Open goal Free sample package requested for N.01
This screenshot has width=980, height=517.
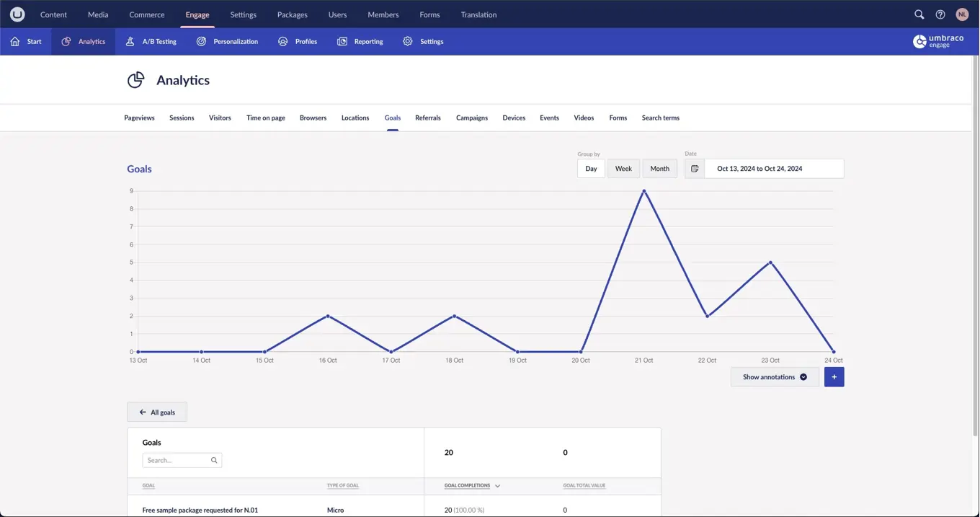pyautogui.click(x=200, y=510)
